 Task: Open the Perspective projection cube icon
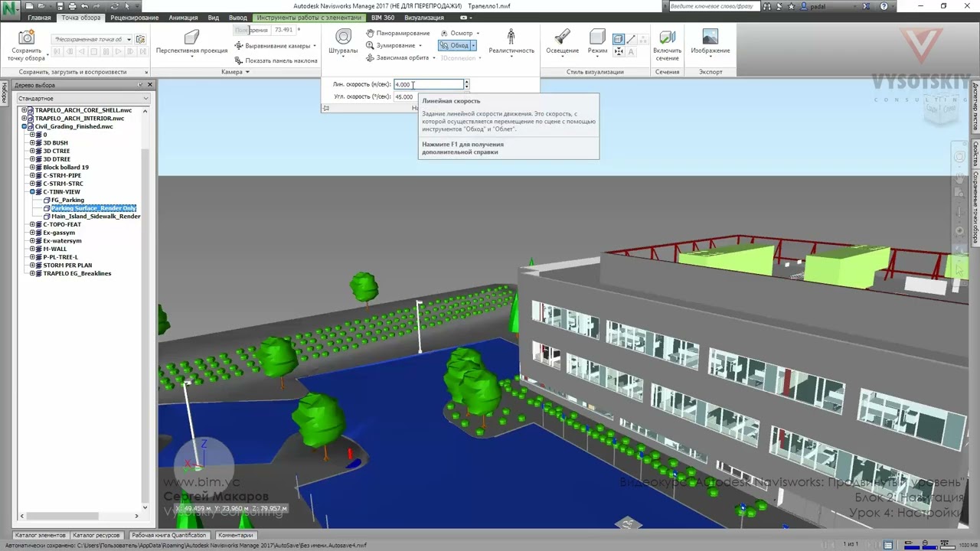(191, 37)
